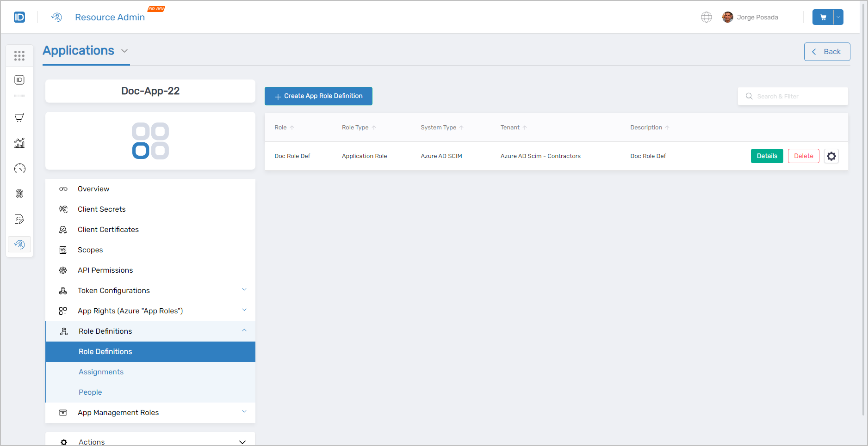Collapse the Role Definitions section
This screenshot has width=868, height=446.
[244, 330]
